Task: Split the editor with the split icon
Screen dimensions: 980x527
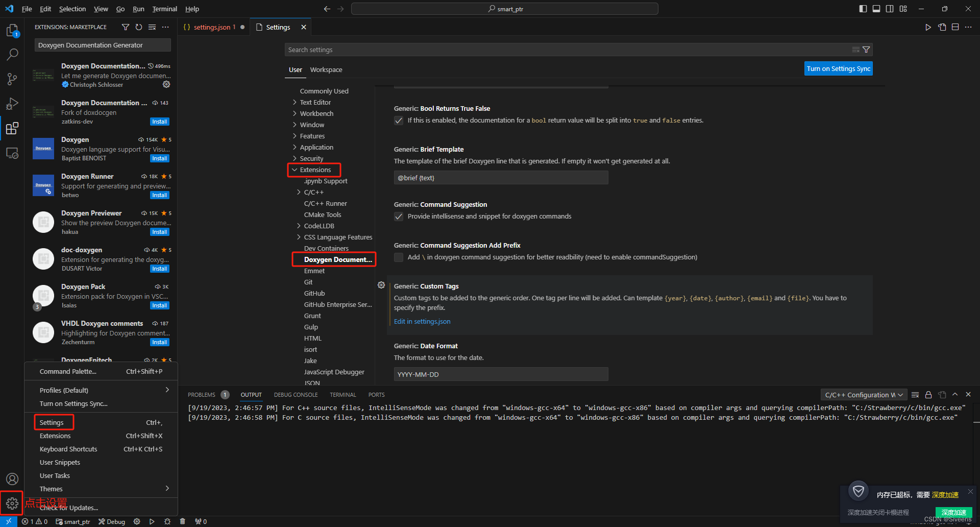Action: click(x=955, y=27)
